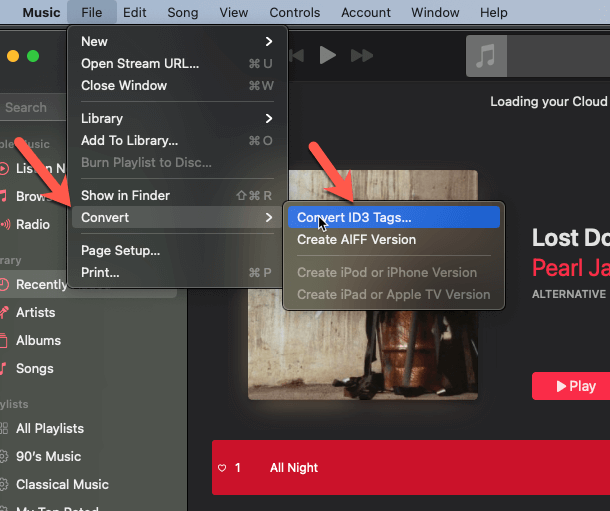Click the Listen Now play circle icon
Viewport: 610px width, 511px height.
point(4,168)
